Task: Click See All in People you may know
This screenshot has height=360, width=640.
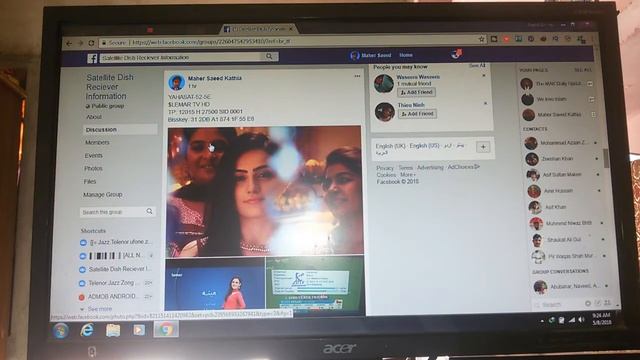Action: click(477, 65)
